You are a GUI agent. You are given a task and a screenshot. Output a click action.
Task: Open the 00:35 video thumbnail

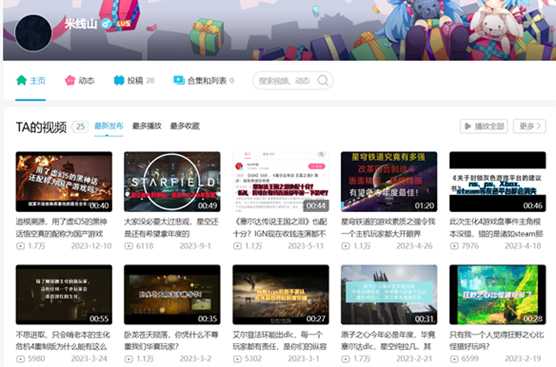(172, 294)
